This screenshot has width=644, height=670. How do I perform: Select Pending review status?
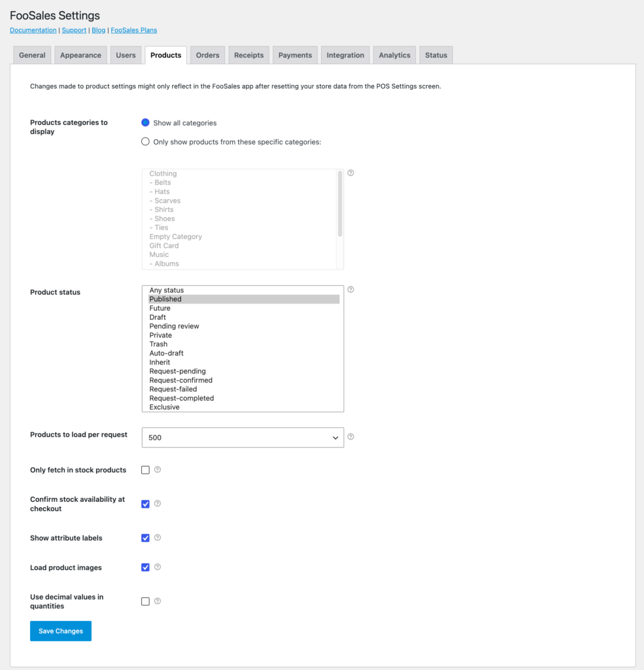(x=244, y=326)
